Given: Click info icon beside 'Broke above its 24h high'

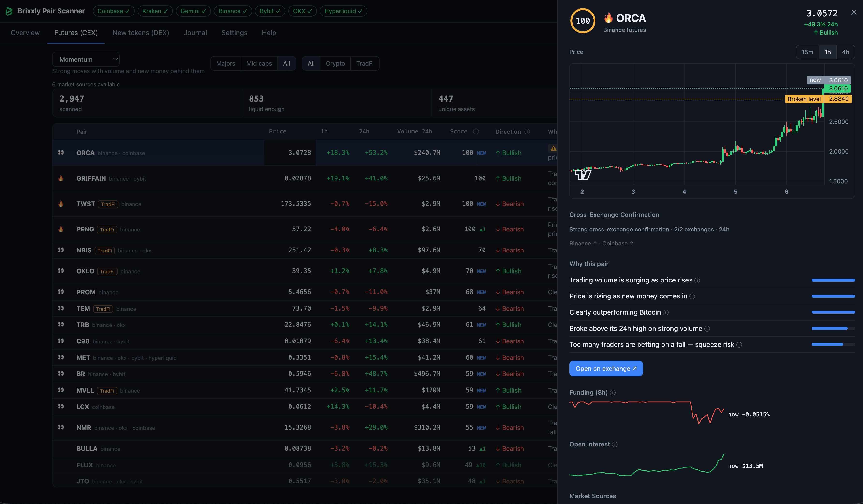Looking at the screenshot, I should 707,329.
